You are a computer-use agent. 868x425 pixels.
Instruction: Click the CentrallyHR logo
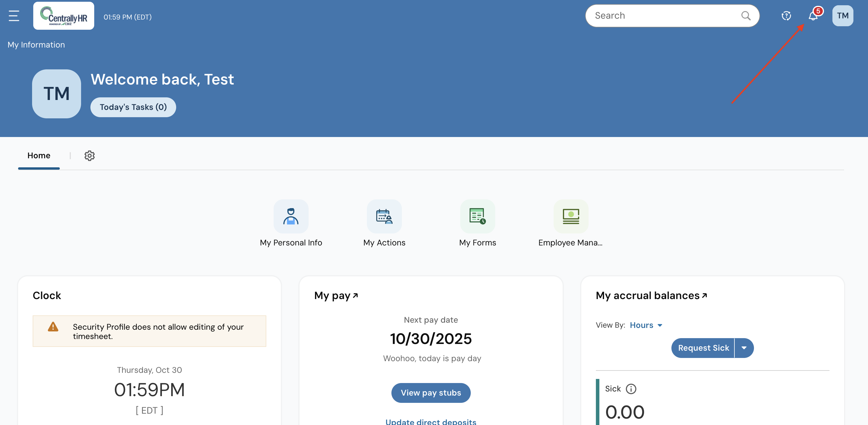[64, 16]
